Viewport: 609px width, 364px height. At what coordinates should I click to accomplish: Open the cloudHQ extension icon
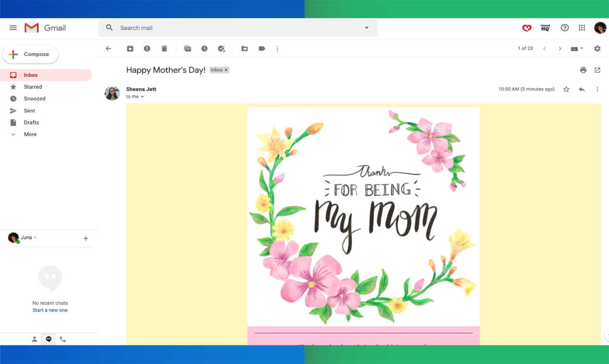tap(545, 28)
